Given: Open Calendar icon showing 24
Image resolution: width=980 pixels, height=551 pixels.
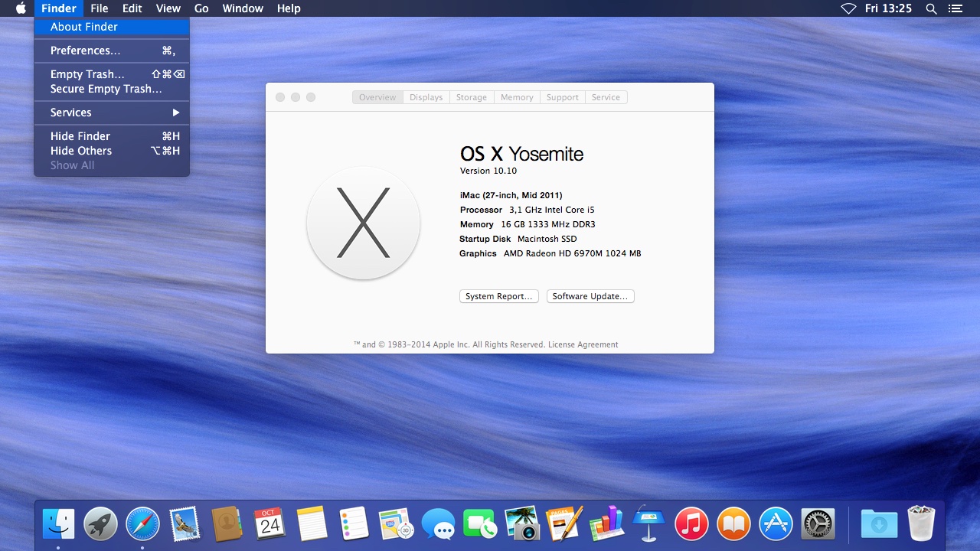Looking at the screenshot, I should [269, 524].
